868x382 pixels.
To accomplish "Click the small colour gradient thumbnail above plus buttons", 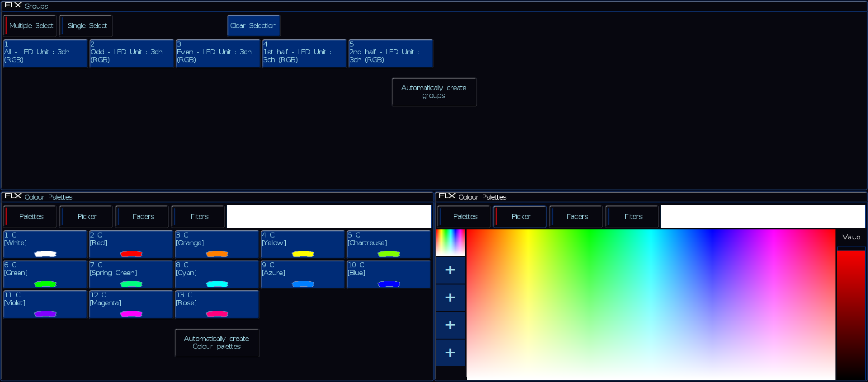I will [x=450, y=242].
